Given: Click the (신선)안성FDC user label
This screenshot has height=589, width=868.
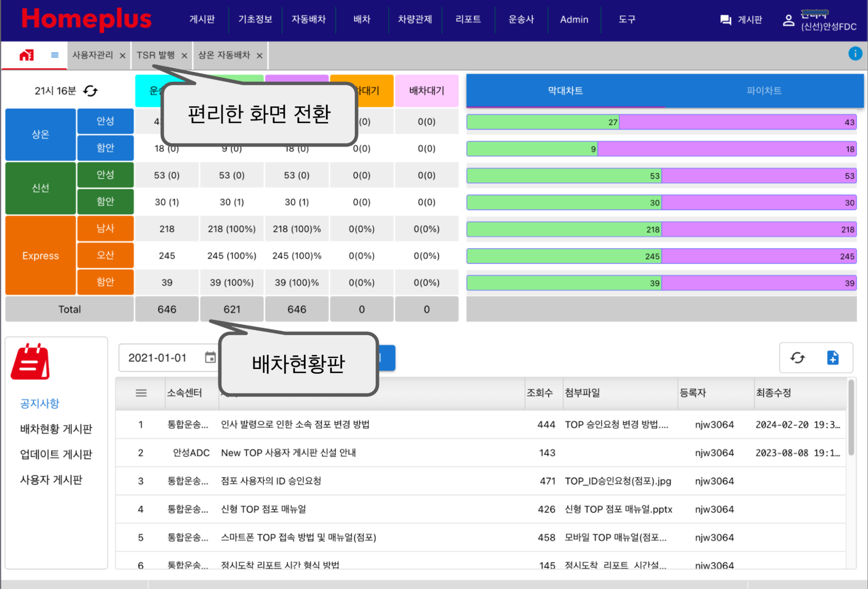Looking at the screenshot, I should [828, 26].
